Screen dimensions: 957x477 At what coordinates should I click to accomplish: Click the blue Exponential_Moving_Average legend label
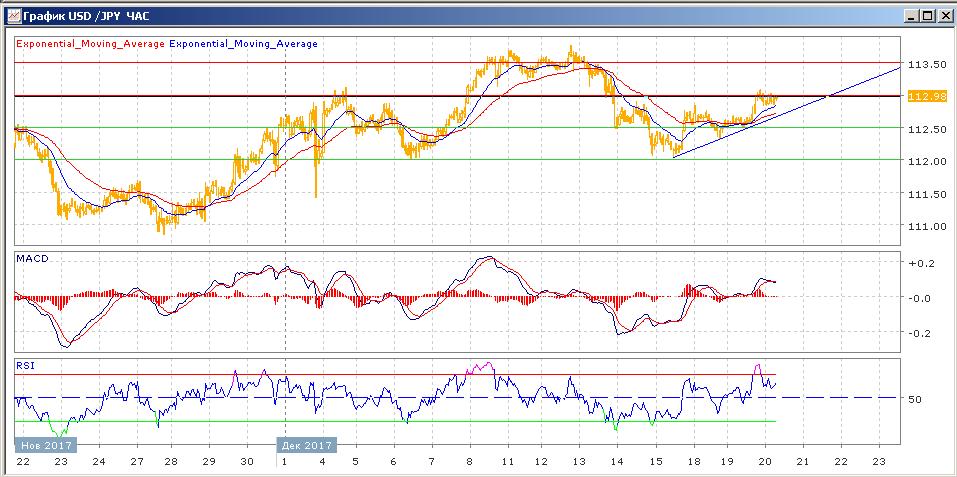point(244,43)
